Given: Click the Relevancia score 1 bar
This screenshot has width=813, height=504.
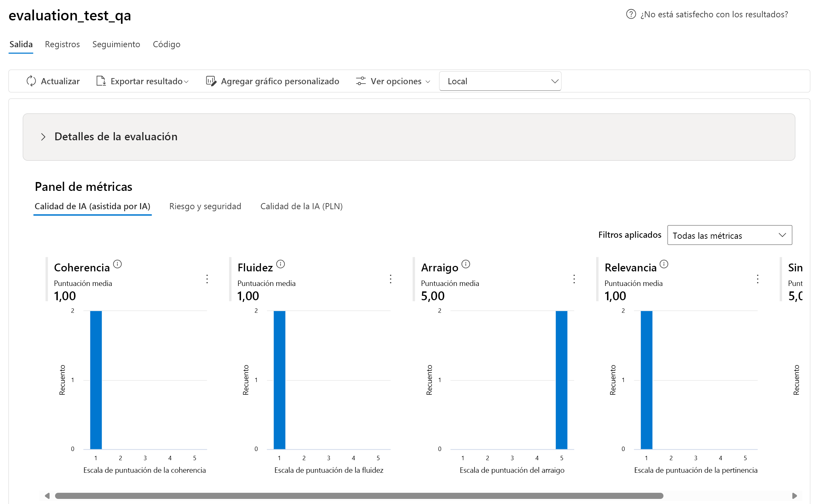Looking at the screenshot, I should click(646, 380).
